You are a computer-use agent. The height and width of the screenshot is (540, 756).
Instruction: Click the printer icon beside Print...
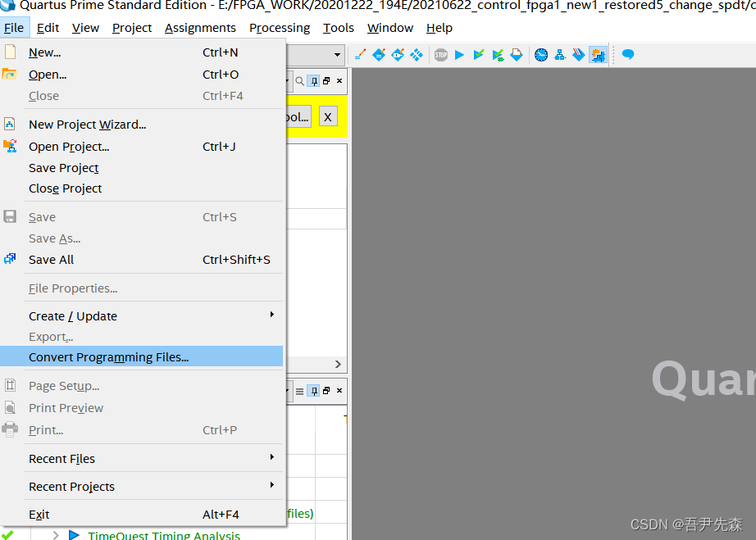point(10,429)
